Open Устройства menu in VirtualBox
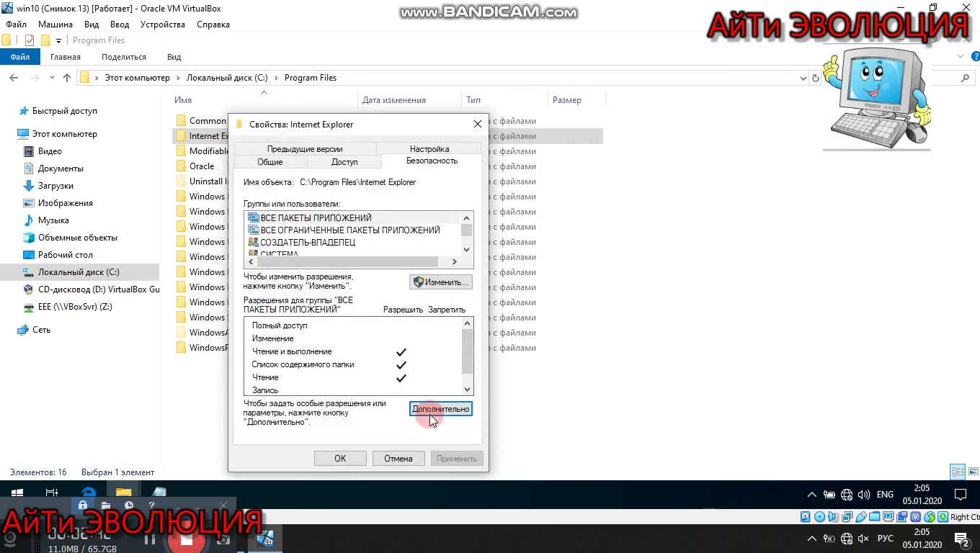Image resolution: width=980 pixels, height=553 pixels. coord(163,24)
